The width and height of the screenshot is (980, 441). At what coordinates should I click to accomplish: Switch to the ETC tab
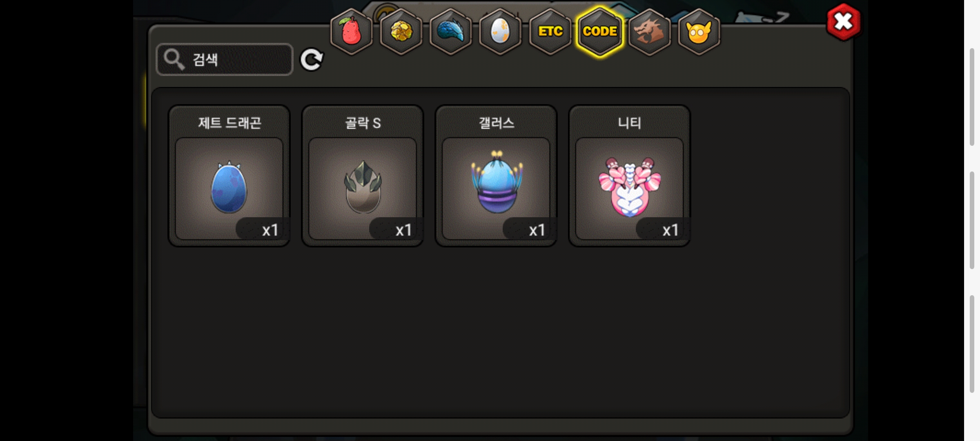pos(550,31)
